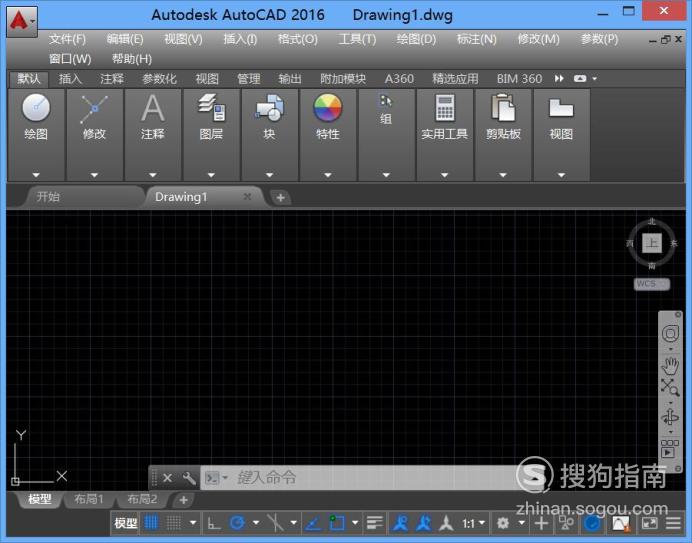This screenshot has height=543, width=692.
Task: Toggle lineweight display in status bar
Action: 374,524
